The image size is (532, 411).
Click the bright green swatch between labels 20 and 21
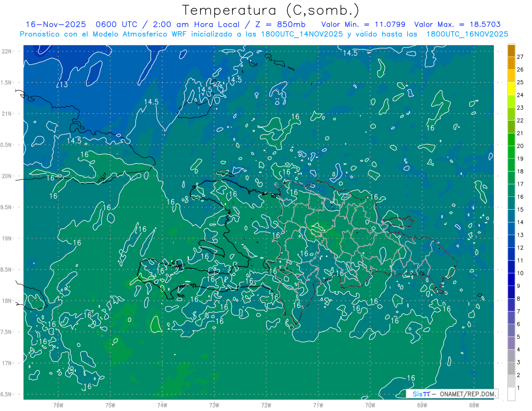pos(511,140)
